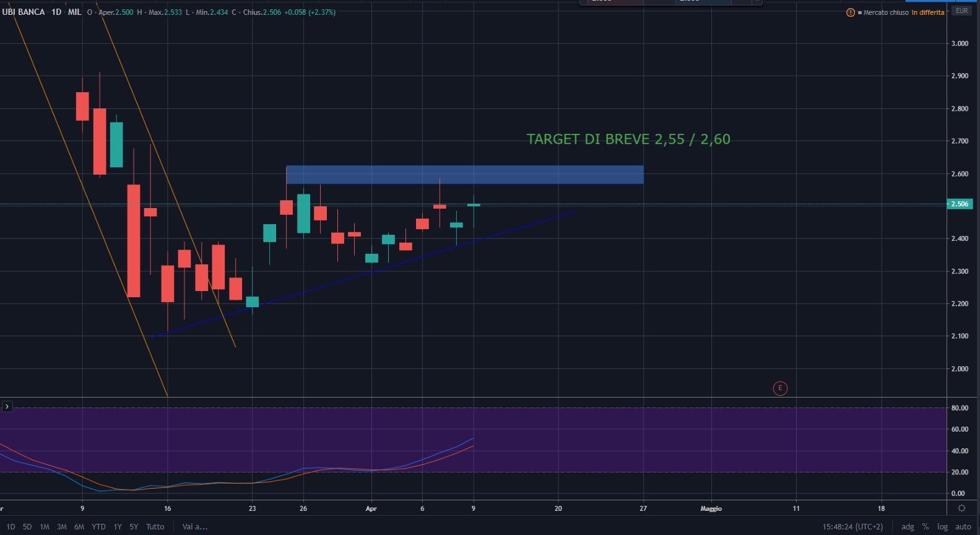Click the 2.000 price axis label
This screenshot has height=535, width=980.
click(x=960, y=368)
